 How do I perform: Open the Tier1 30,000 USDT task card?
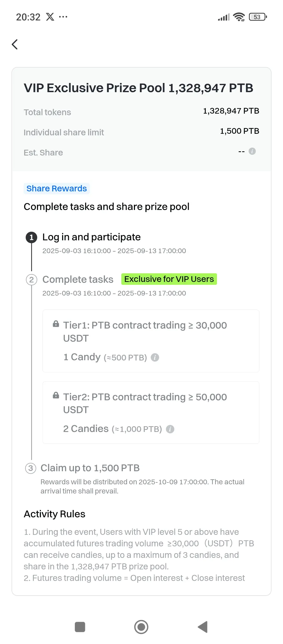(151, 341)
